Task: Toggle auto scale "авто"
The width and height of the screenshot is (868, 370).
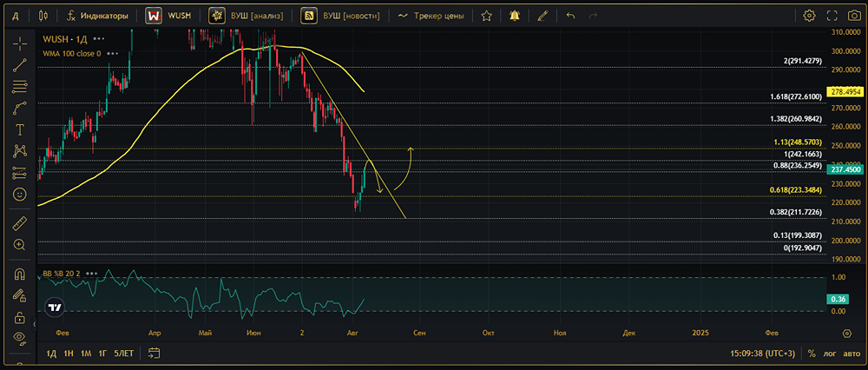Action: tap(852, 353)
